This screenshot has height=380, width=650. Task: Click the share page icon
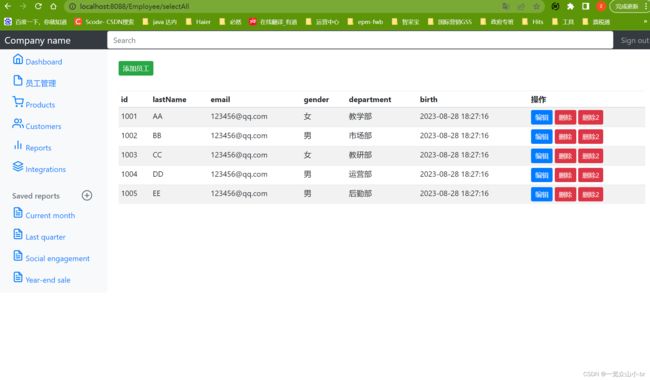[x=521, y=6]
